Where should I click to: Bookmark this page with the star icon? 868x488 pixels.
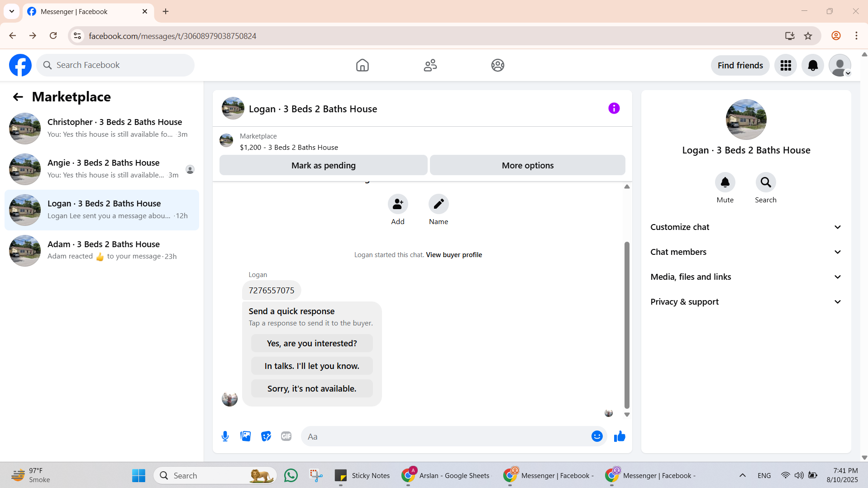pyautogui.click(x=808, y=36)
